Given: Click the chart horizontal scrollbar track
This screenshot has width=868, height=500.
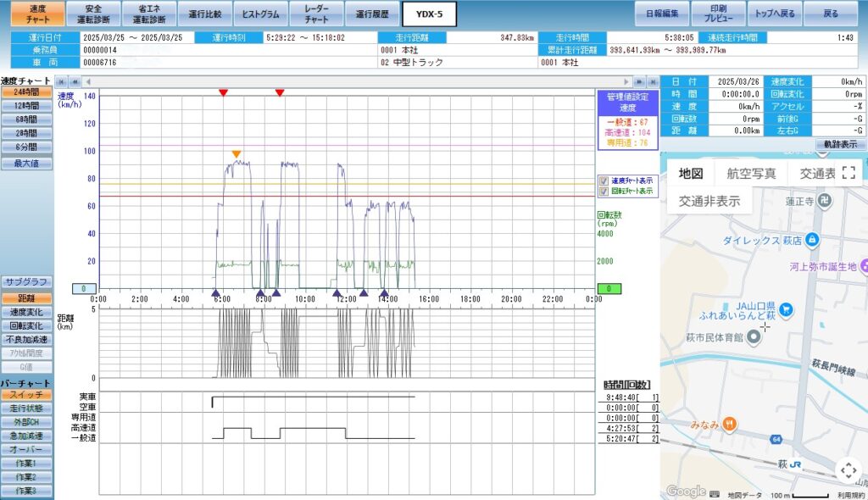Looking at the screenshot, I should click(356, 81).
